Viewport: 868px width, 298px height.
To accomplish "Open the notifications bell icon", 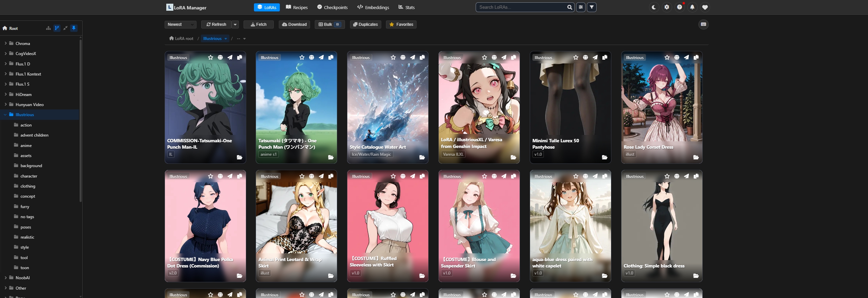I will tap(692, 7).
